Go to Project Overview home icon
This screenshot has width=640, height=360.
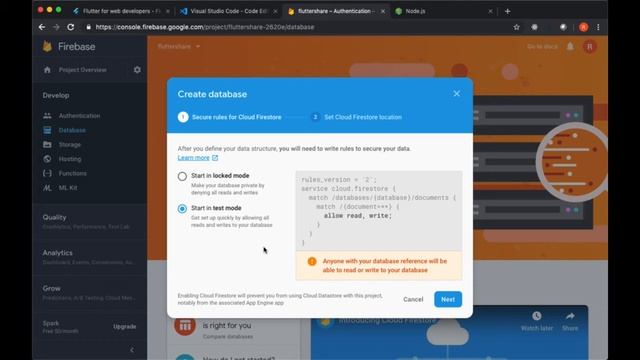click(47, 70)
